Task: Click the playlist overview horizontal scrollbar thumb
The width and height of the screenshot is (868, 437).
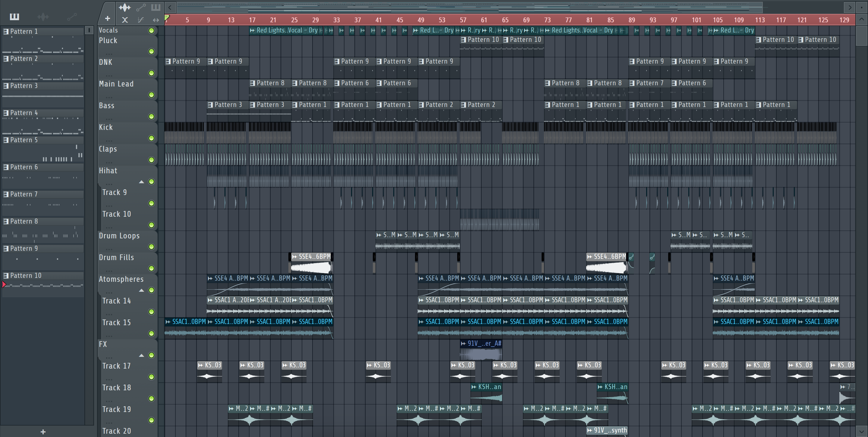Action: point(469,7)
